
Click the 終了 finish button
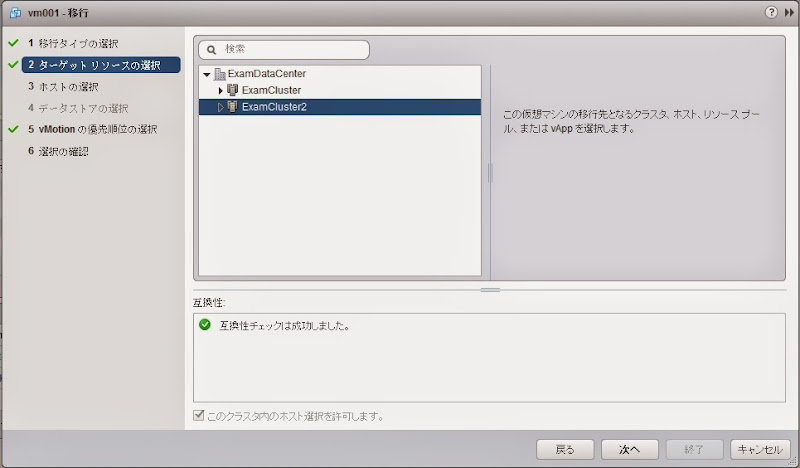coord(694,450)
